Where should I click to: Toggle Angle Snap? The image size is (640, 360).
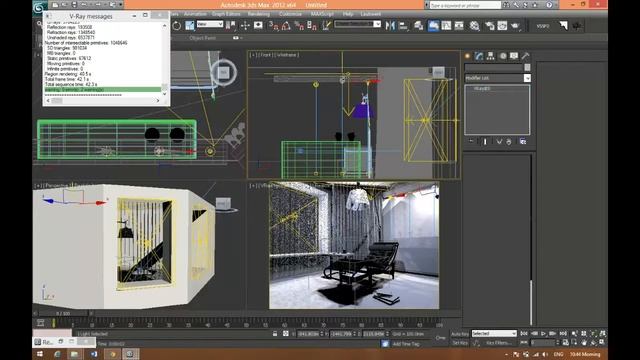coord(286,25)
